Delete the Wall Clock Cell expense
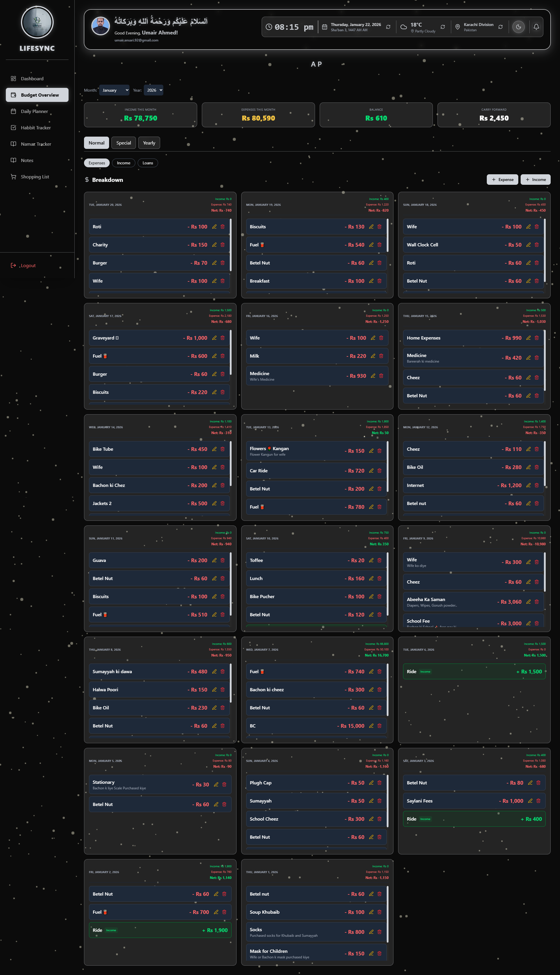 [537, 245]
